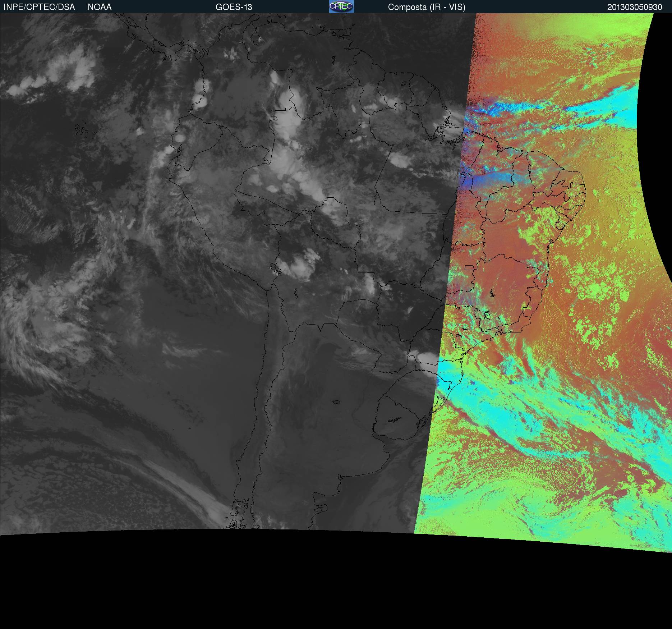The width and height of the screenshot is (672, 629).
Task: Click the GOES-13 satellite label
Action: 234,7
